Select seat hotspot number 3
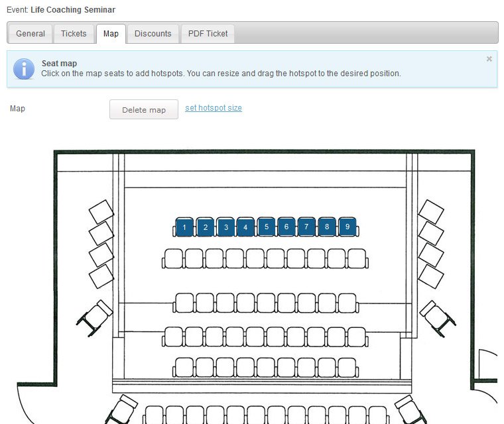 tap(226, 227)
